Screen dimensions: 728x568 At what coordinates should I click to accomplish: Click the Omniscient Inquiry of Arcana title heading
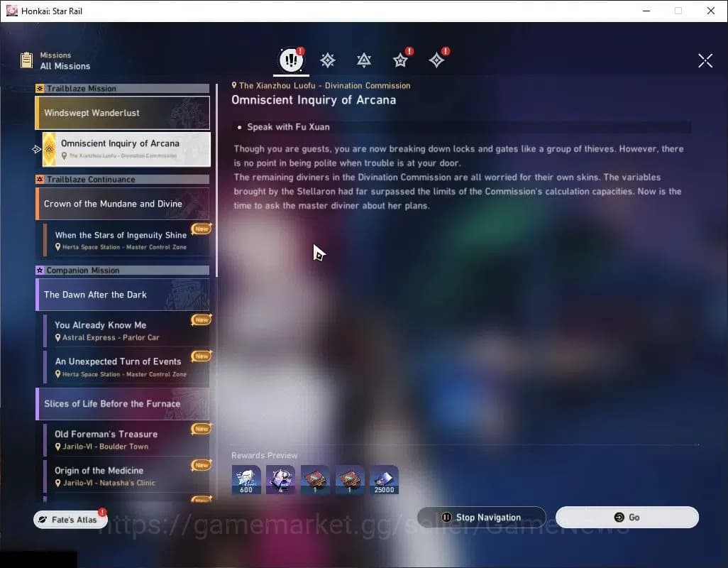(x=314, y=100)
